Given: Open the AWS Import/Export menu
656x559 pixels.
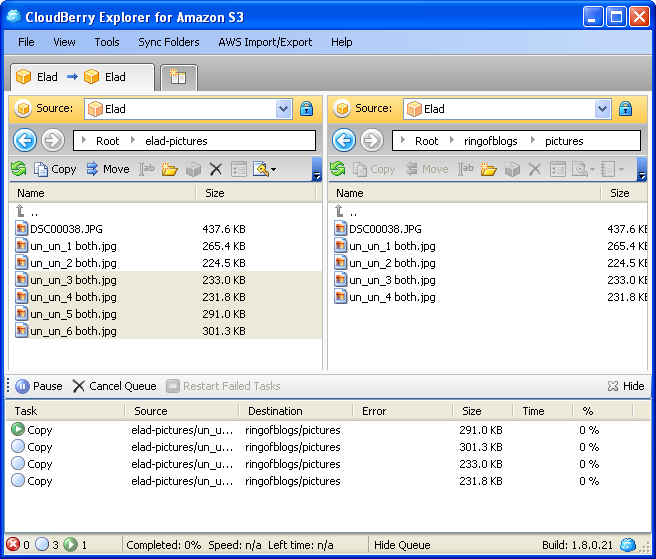Looking at the screenshot, I should 265,42.
